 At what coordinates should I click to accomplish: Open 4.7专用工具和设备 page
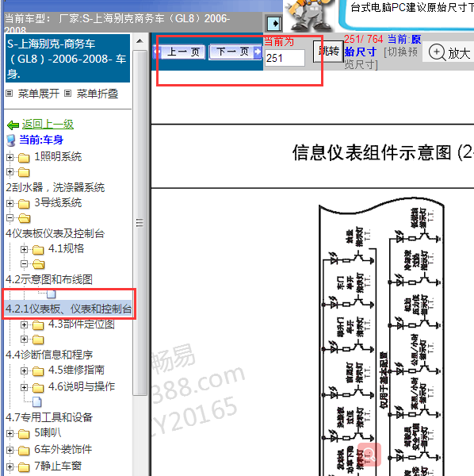point(49,417)
